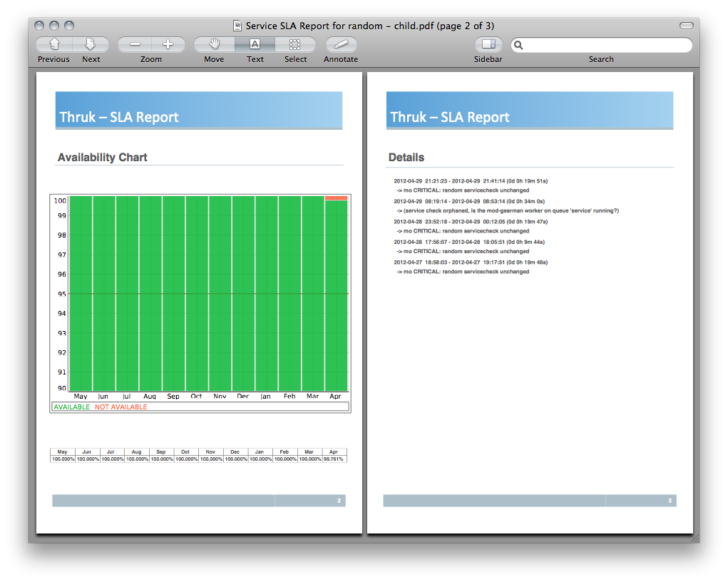
Task: Click page number 3 in footer
Action: coord(670,501)
